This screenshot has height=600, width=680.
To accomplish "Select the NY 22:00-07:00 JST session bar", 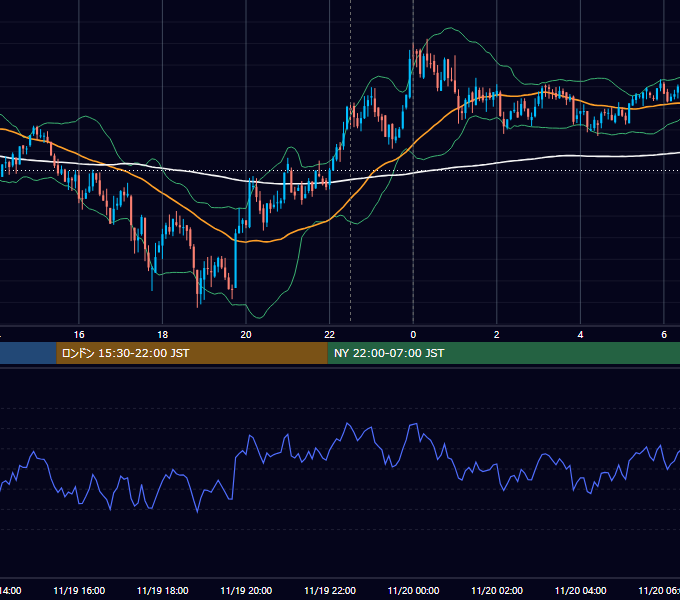I will 503,353.
